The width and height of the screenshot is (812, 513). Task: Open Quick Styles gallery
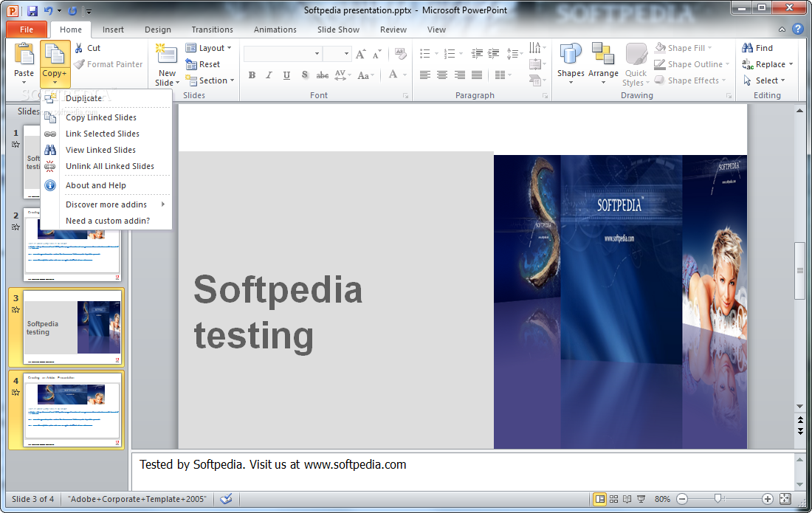(636, 64)
